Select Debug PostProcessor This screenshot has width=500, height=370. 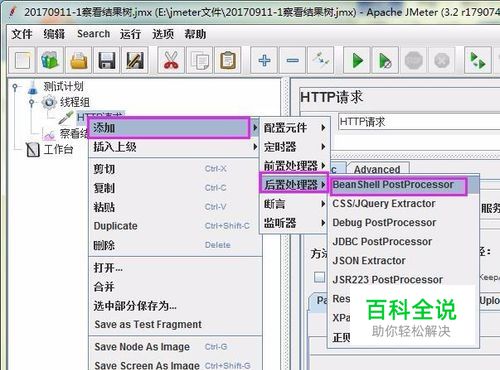[x=403, y=223]
